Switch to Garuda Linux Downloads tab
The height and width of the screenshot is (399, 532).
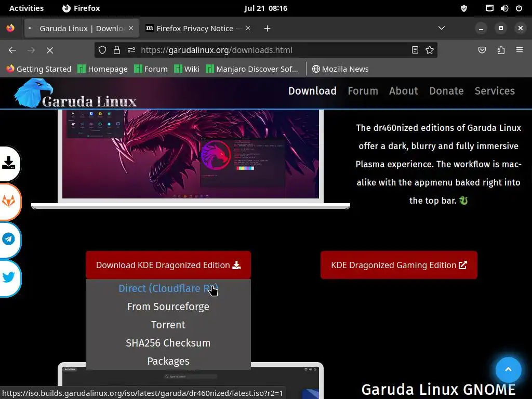pos(82,29)
